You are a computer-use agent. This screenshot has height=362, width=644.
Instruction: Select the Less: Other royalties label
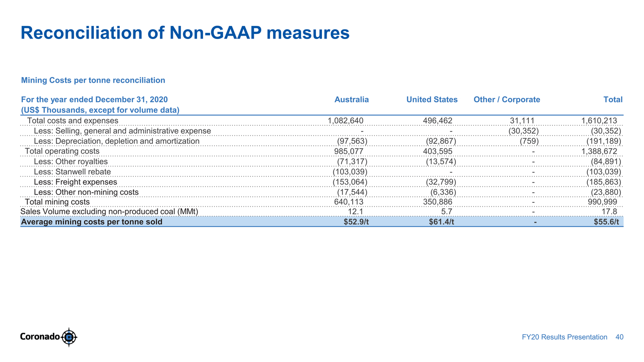(71, 162)
